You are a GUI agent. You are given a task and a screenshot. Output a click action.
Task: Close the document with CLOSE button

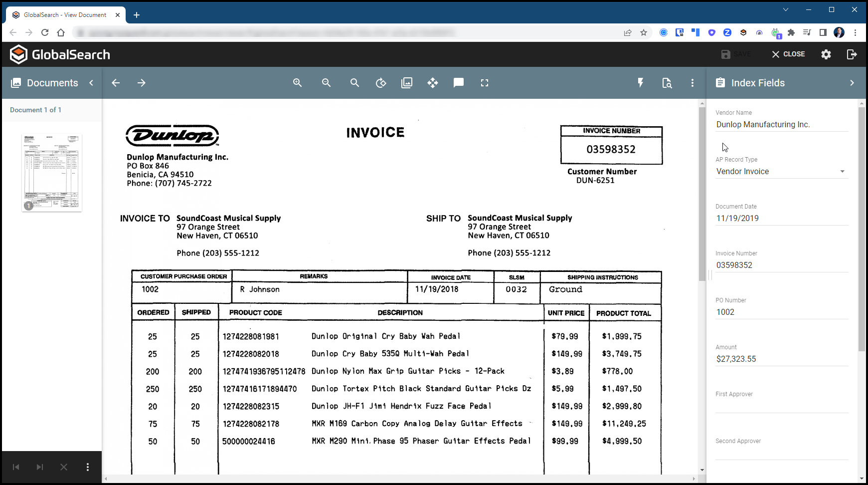coord(788,54)
